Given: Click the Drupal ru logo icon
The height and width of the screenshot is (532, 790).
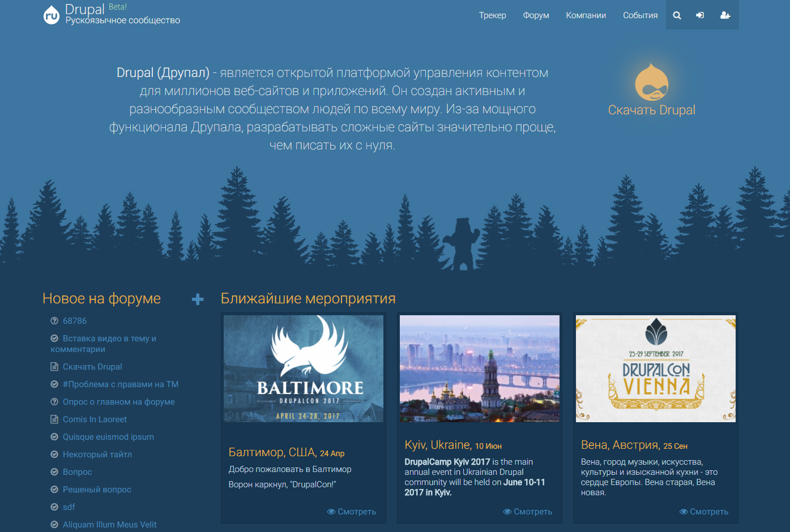Looking at the screenshot, I should point(52,15).
